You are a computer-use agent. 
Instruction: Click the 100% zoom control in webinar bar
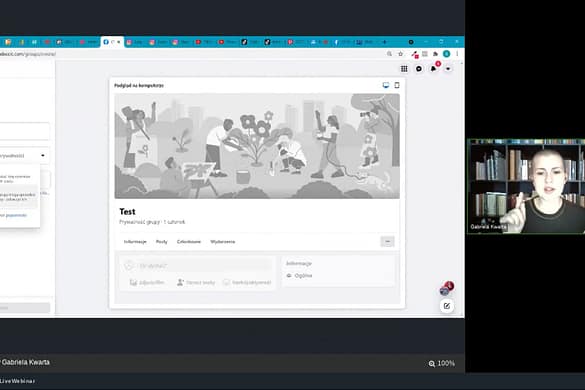pyautogui.click(x=442, y=363)
